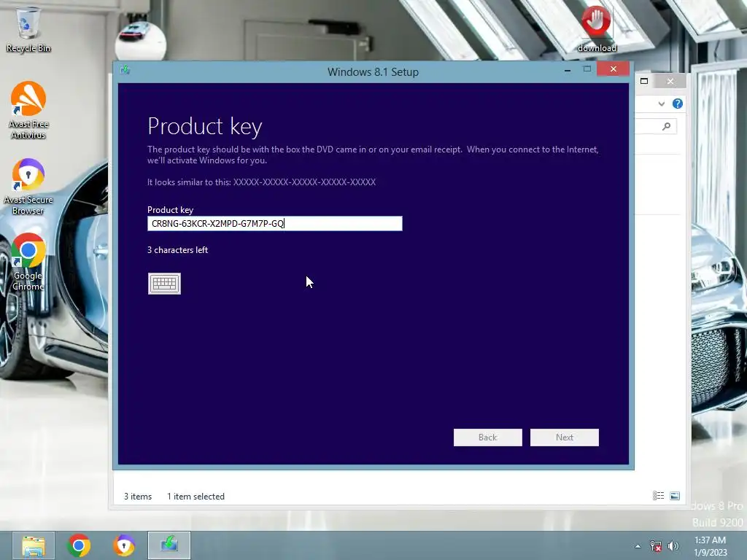Open the on-screen keyboard button
Screen dimensions: 747x560
point(164,284)
